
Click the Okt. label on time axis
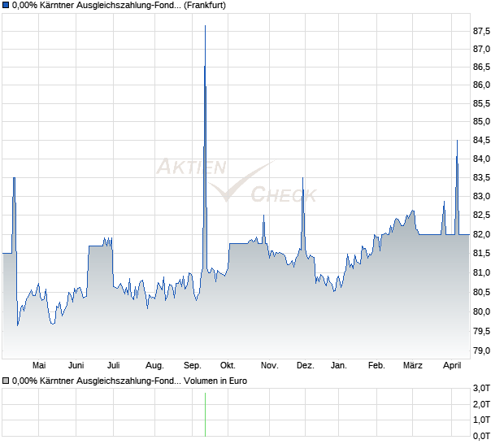228,365
